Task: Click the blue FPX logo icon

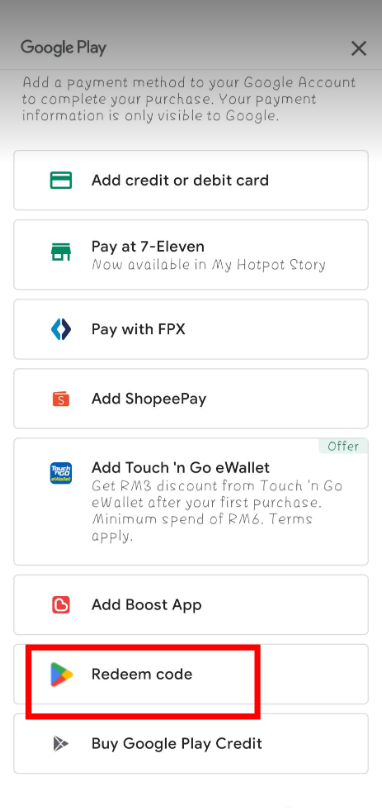Action: point(61,329)
